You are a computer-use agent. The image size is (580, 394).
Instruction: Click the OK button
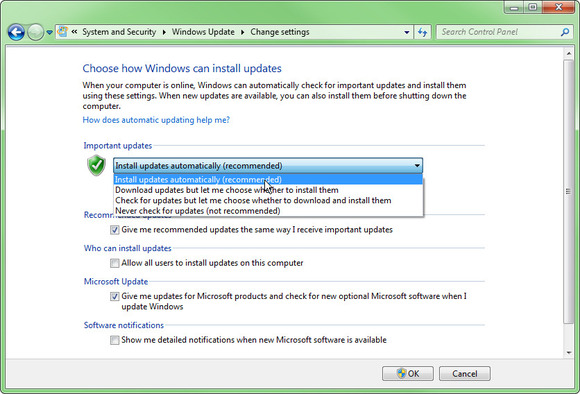coord(408,374)
